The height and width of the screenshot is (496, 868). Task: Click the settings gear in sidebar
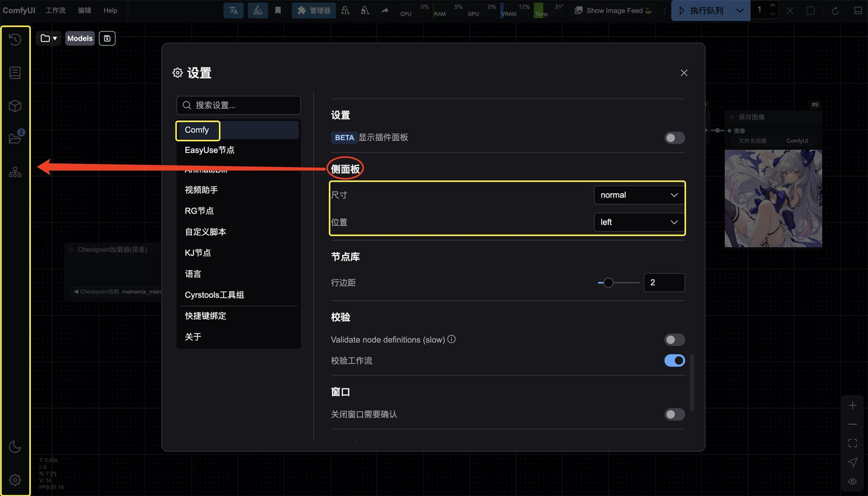[15, 479]
